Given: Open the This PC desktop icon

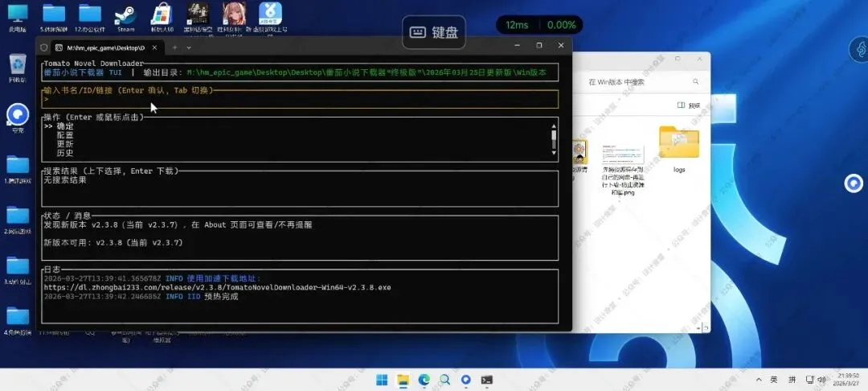Looking at the screenshot, I should pyautogui.click(x=18, y=17).
